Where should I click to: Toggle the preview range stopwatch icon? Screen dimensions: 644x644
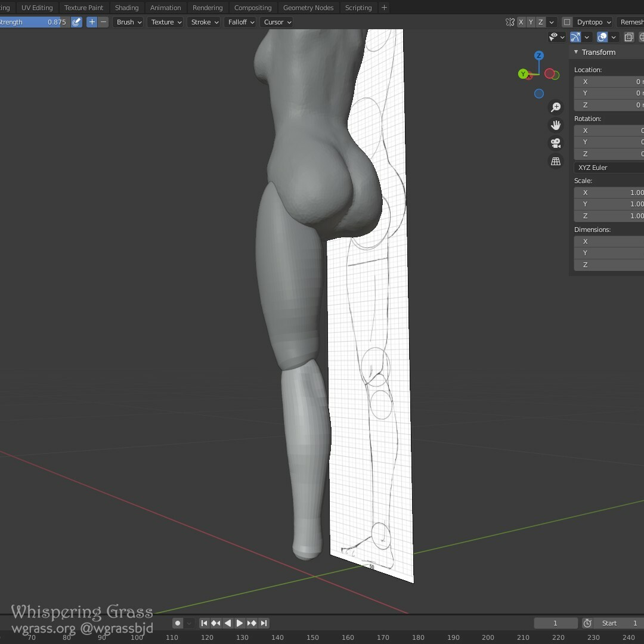click(587, 623)
